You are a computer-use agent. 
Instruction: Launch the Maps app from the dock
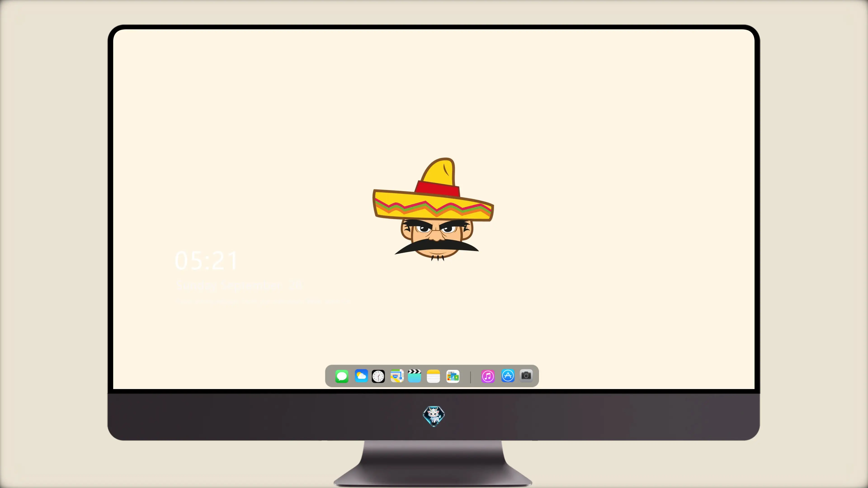tap(397, 376)
